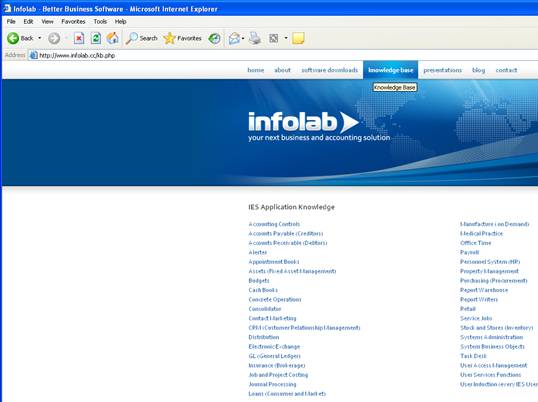Open the about nav tab
The image size is (538, 402).
(282, 70)
